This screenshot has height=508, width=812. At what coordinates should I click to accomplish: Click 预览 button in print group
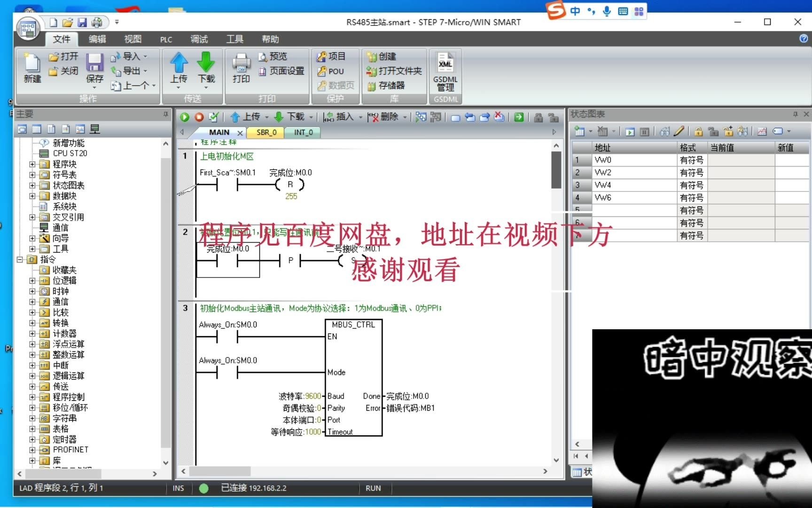(x=273, y=56)
